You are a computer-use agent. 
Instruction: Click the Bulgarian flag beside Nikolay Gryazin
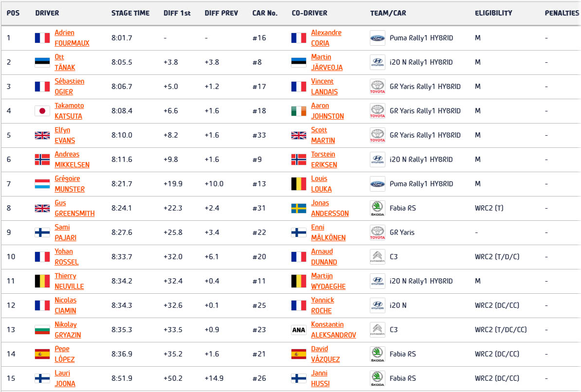tap(42, 330)
